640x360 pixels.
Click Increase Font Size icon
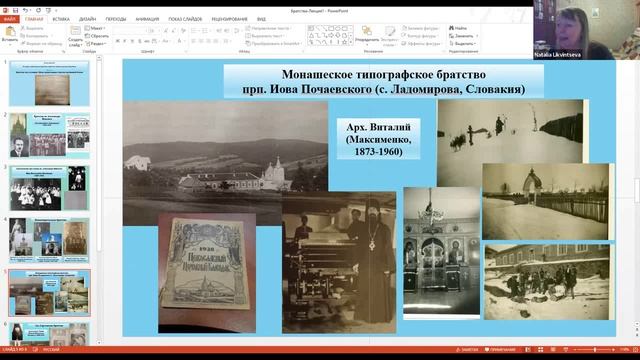tap(166, 30)
